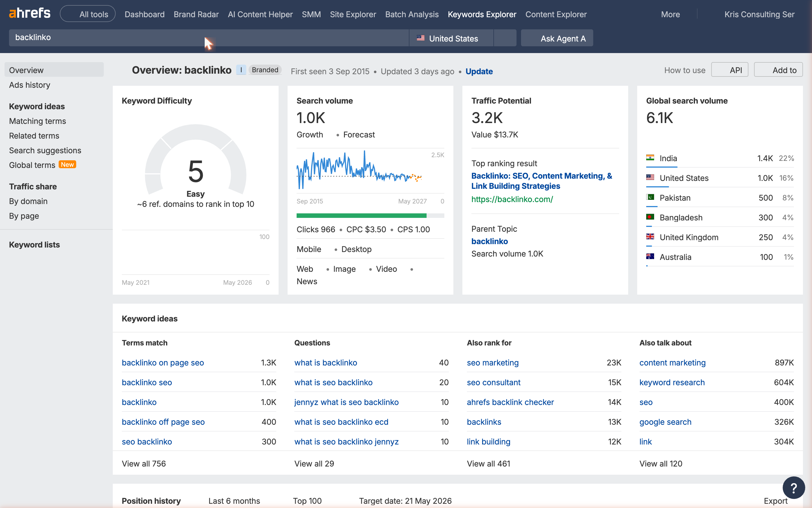
Task: Open the Last 6 months range dropdown
Action: 234,501
